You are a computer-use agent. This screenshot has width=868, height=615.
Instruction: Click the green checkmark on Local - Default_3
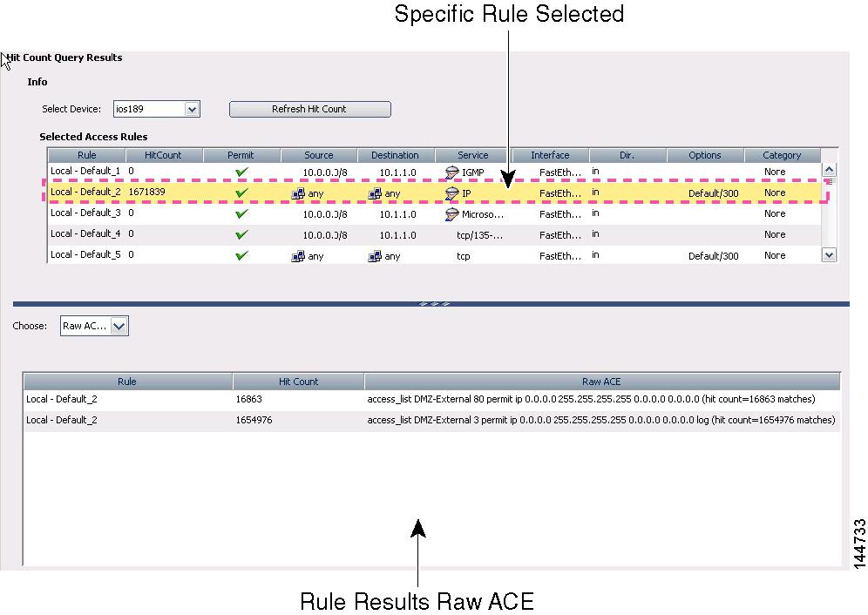tap(241, 213)
